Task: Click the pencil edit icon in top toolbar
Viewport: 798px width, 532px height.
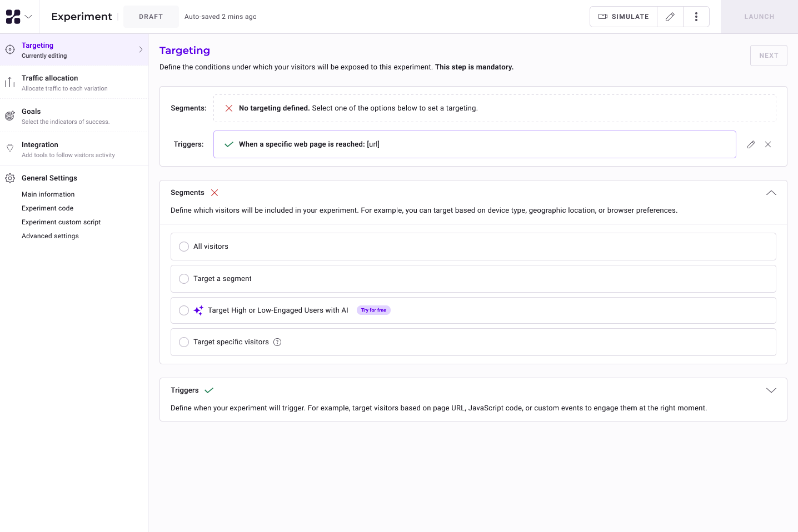Action: (x=670, y=17)
